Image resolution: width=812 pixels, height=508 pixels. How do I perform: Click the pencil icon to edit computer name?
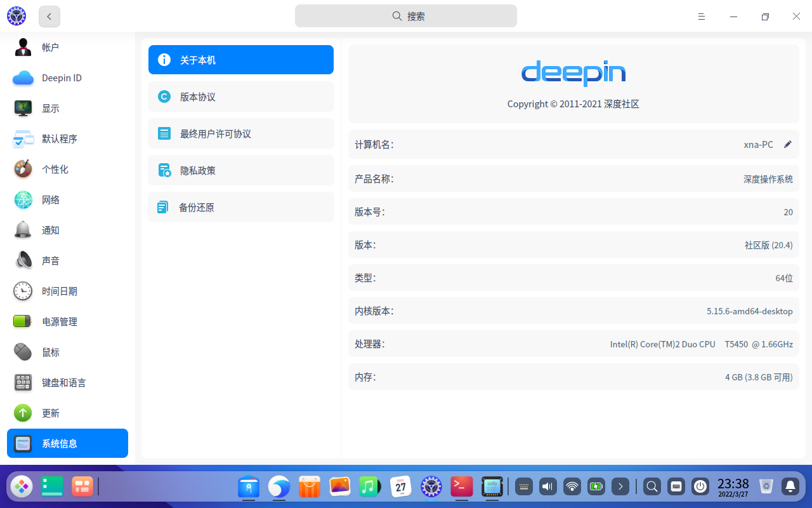[788, 145]
